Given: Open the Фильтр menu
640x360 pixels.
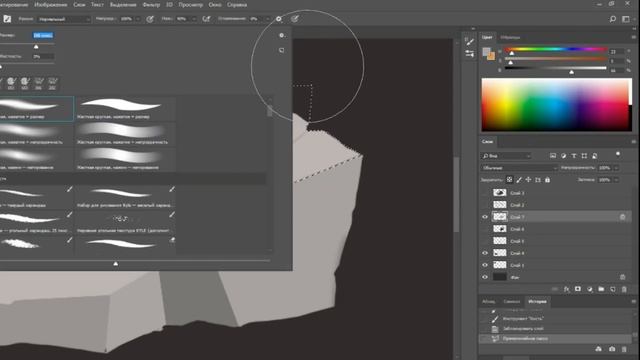Looking at the screenshot, I should (151, 5).
